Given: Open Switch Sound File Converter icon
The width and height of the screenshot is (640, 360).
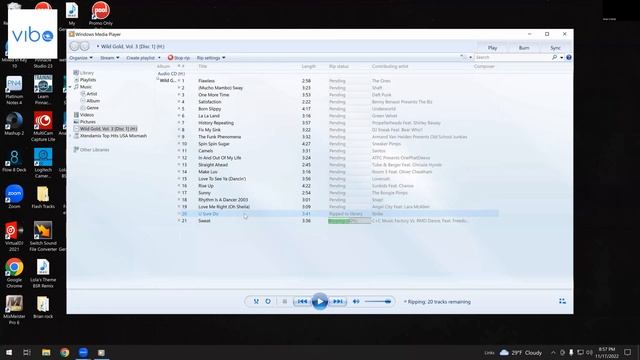Looking at the screenshot, I should click(43, 236).
